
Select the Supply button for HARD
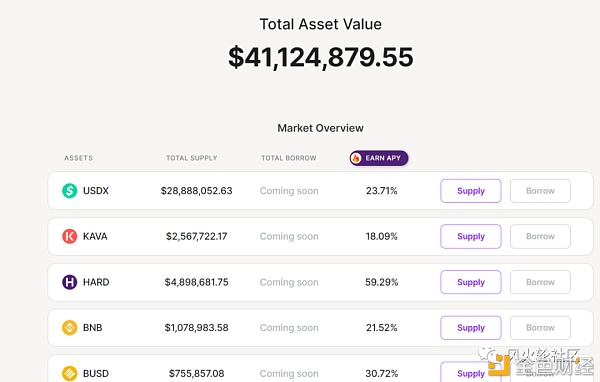[471, 282]
